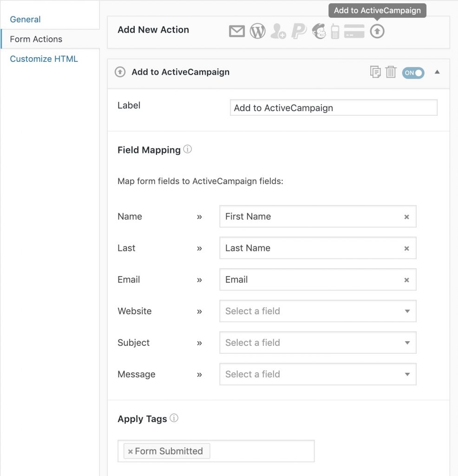
Task: Clear the First Name mapping
Action: 406,217
